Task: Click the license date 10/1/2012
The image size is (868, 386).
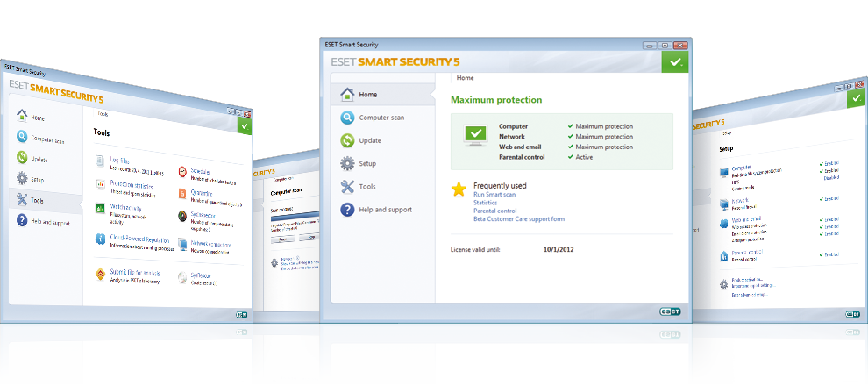Action: (559, 250)
